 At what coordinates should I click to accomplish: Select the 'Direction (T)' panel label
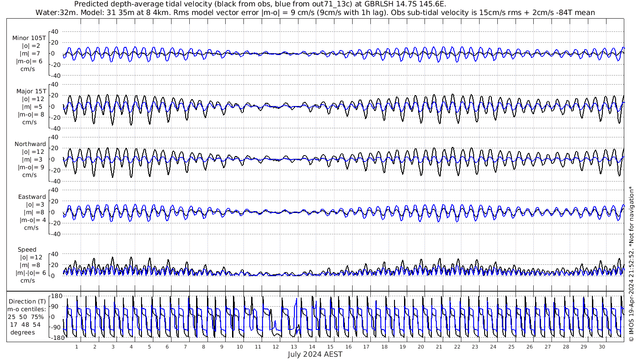27,301
